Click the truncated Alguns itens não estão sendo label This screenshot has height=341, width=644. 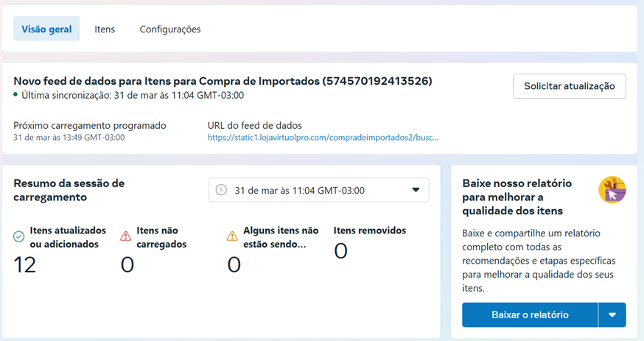[x=281, y=237]
